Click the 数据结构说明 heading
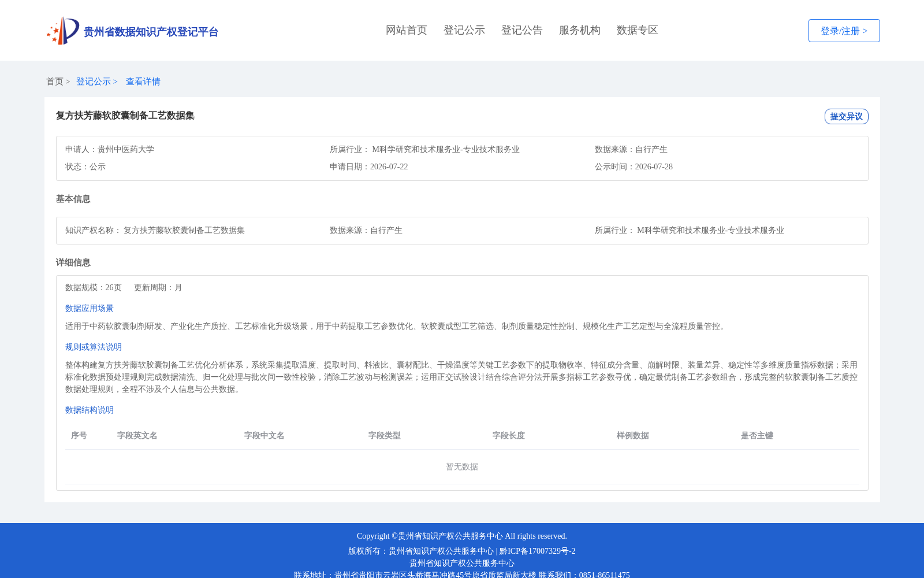The width and height of the screenshot is (924, 578). point(90,410)
